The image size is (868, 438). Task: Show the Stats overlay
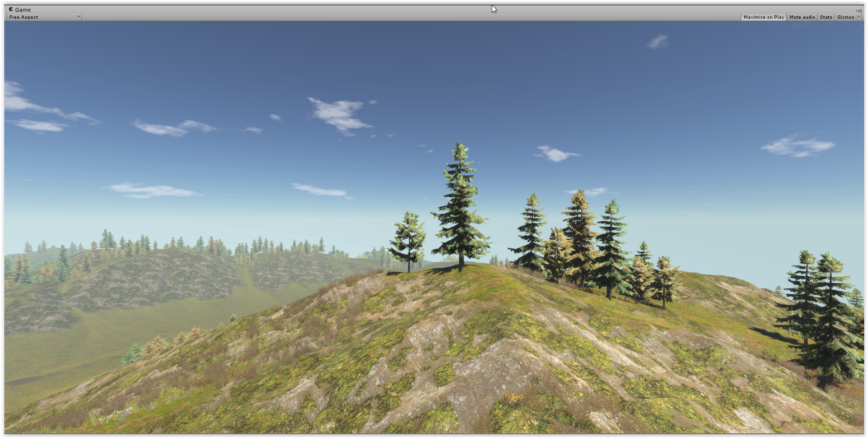coord(826,17)
